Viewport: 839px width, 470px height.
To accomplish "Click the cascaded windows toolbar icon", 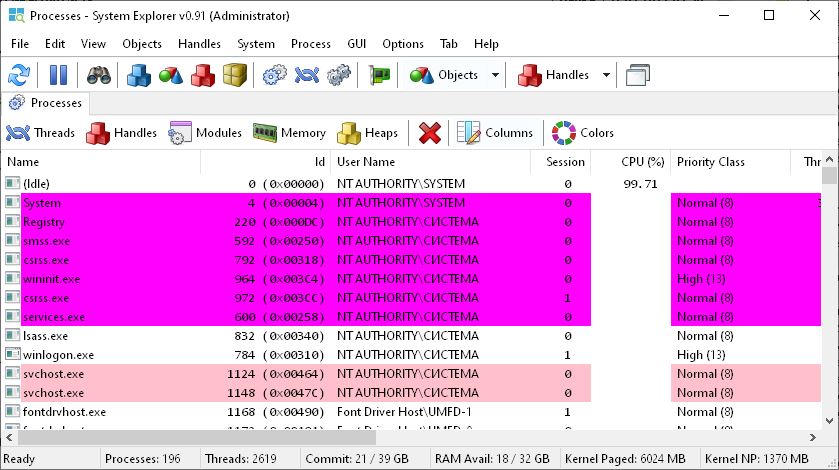I will [x=637, y=75].
